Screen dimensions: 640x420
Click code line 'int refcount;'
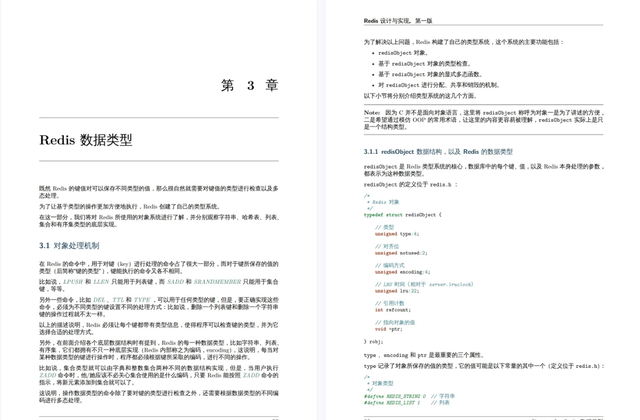click(393, 310)
